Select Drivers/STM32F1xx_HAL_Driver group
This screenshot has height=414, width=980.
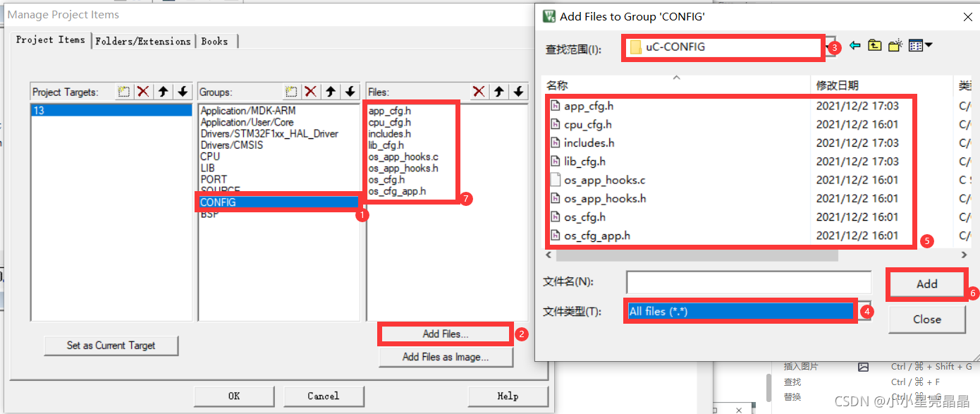pyautogui.click(x=269, y=133)
